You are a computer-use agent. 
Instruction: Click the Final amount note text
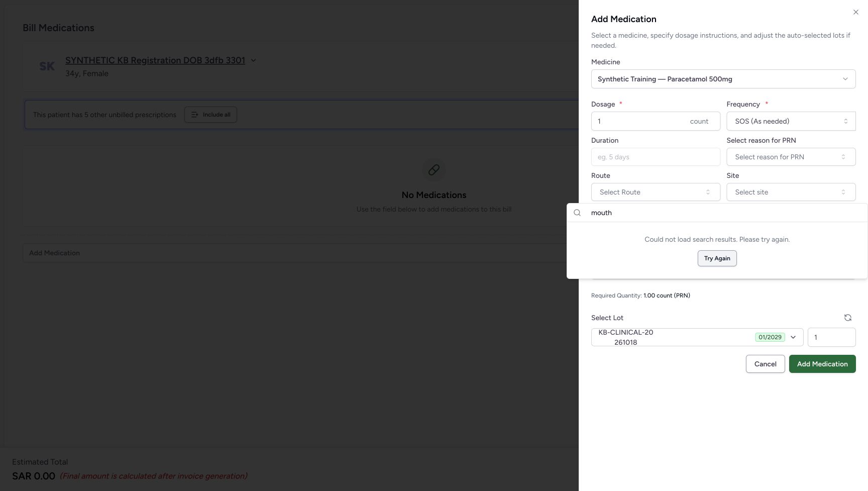click(x=154, y=476)
